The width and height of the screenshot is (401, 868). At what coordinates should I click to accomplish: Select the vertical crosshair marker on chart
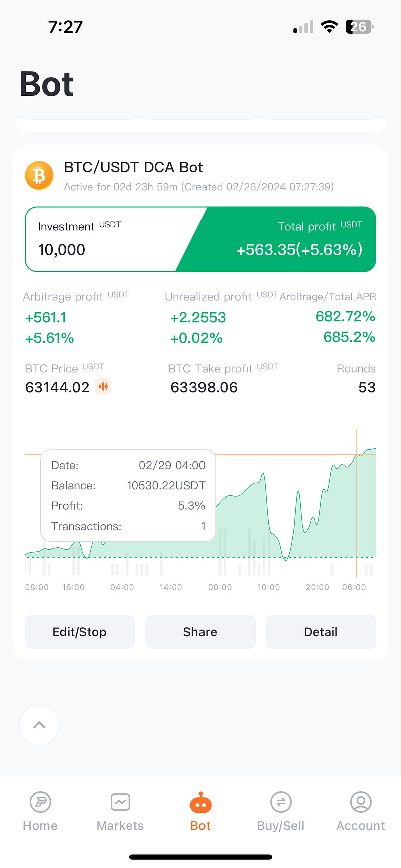[357, 503]
